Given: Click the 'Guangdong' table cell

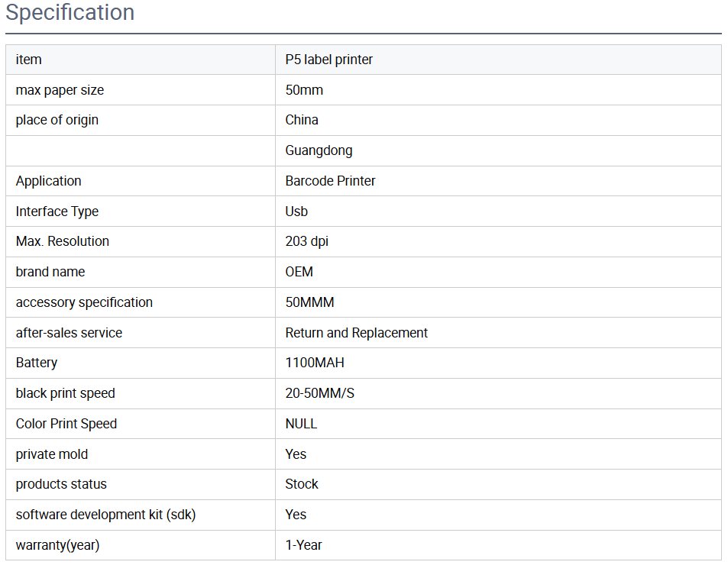Looking at the screenshot, I should coord(319,150).
